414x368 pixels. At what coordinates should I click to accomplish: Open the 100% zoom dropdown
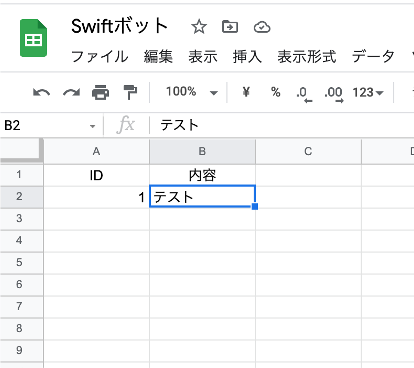(192, 92)
